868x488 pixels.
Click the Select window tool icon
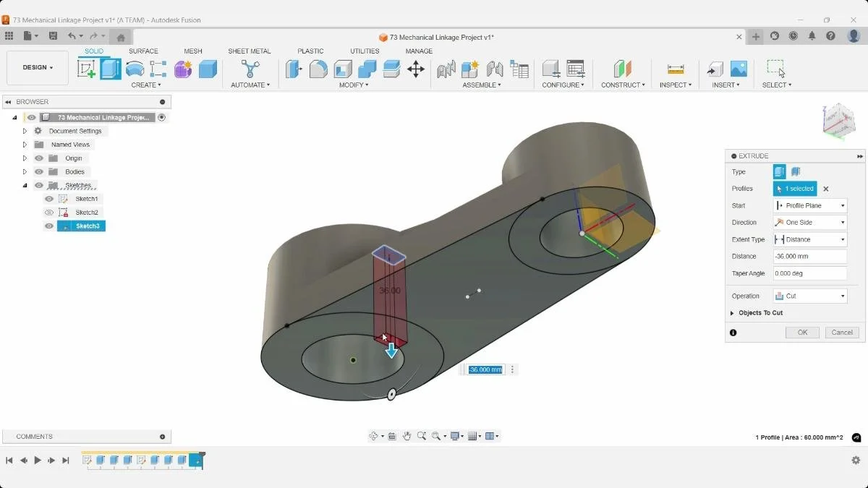click(776, 69)
